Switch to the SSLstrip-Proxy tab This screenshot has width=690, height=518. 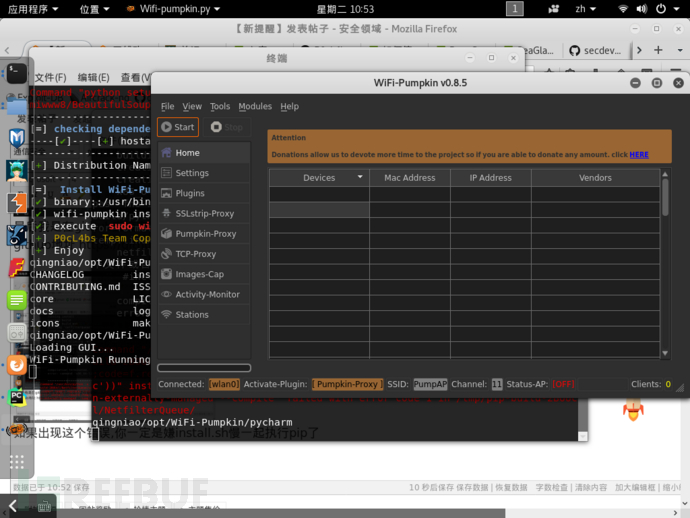[x=204, y=213]
